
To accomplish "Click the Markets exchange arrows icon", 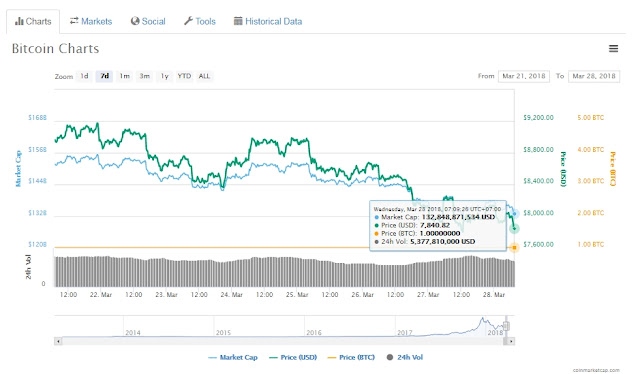I will (74, 20).
